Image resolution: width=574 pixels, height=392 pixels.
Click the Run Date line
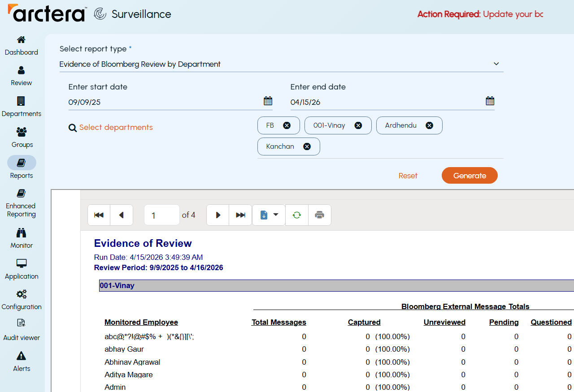pyautogui.click(x=148, y=257)
